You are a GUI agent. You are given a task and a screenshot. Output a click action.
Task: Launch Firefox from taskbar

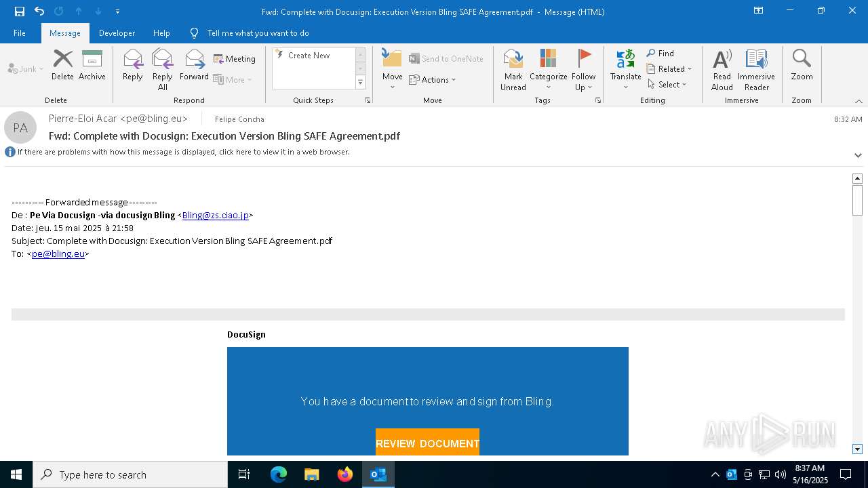[x=345, y=474]
